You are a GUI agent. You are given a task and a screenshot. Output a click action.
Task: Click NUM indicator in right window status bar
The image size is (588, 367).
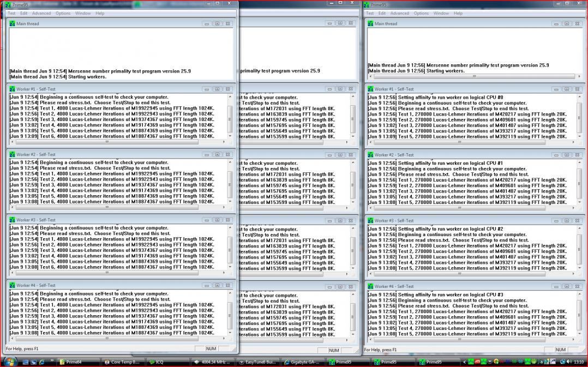[561, 350]
